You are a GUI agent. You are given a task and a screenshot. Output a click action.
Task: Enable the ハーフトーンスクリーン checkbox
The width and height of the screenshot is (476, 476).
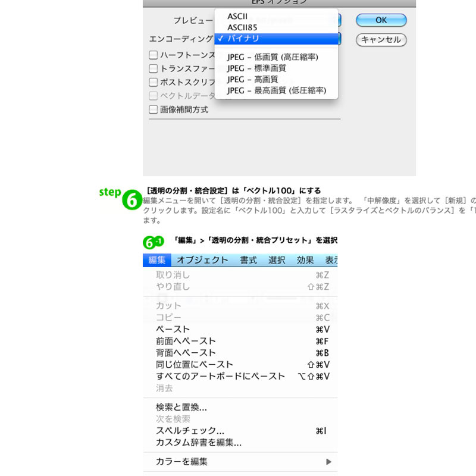[154, 55]
